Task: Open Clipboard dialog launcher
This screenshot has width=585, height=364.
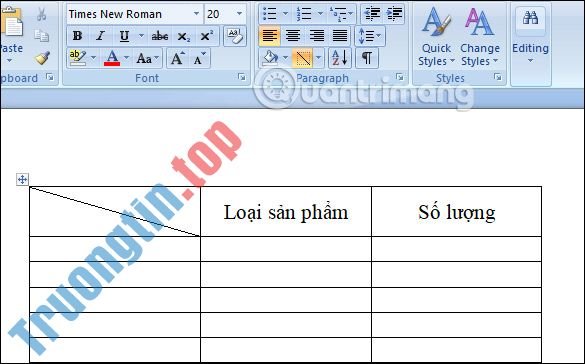Action: click(x=50, y=77)
